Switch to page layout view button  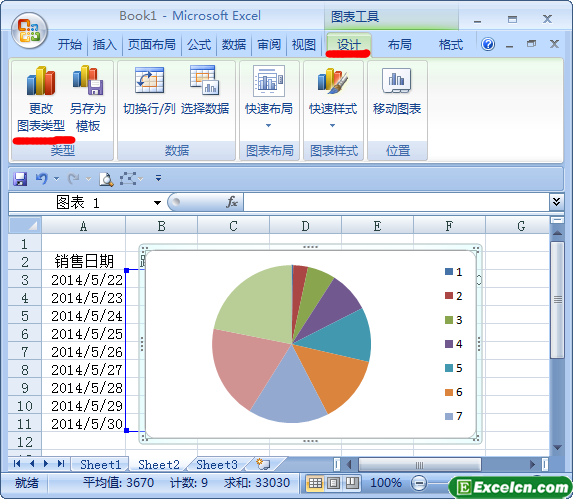point(333,483)
